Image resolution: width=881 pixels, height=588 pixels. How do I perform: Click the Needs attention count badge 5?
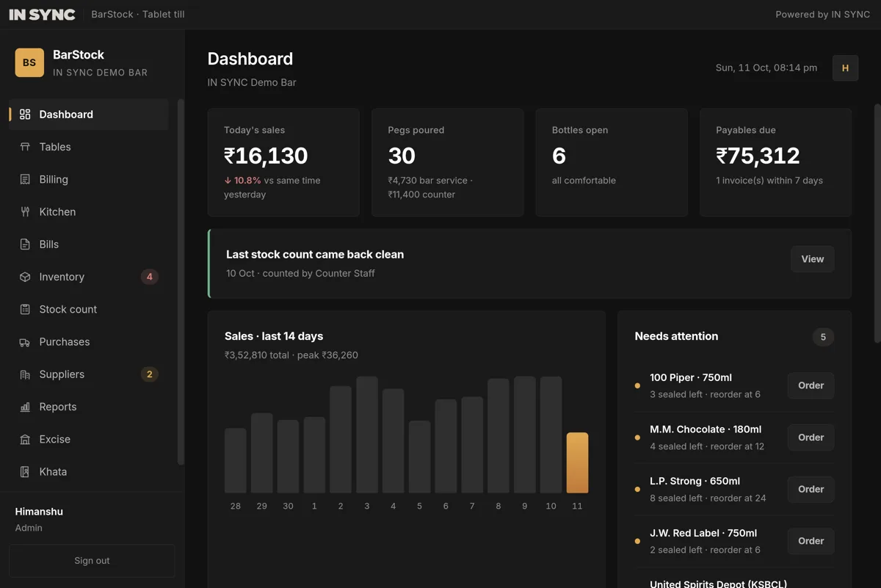(x=823, y=337)
